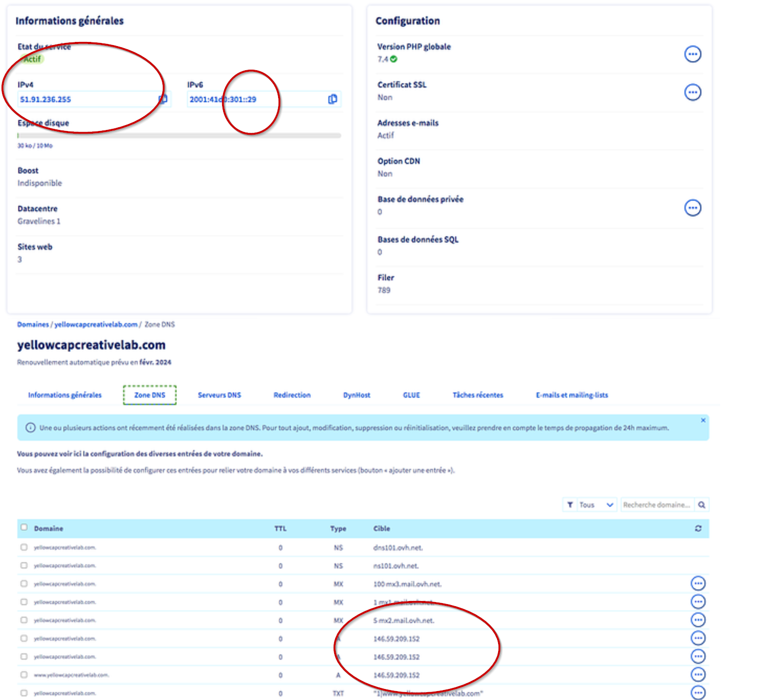Check the dns101.ovh.net NS row checkbox
783x700 pixels.
tap(24, 548)
